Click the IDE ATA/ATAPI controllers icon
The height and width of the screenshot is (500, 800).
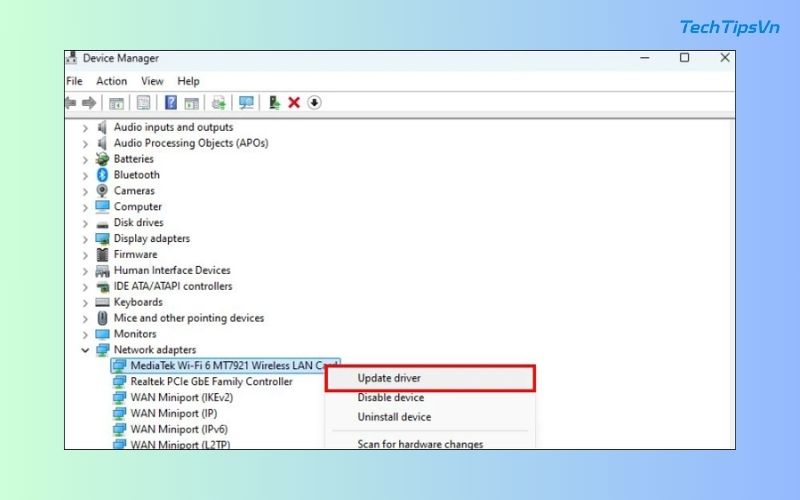(103, 287)
